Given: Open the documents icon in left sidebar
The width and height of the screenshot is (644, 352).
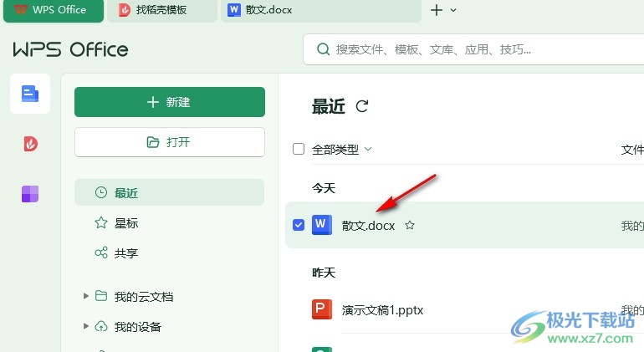Looking at the screenshot, I should [x=30, y=94].
